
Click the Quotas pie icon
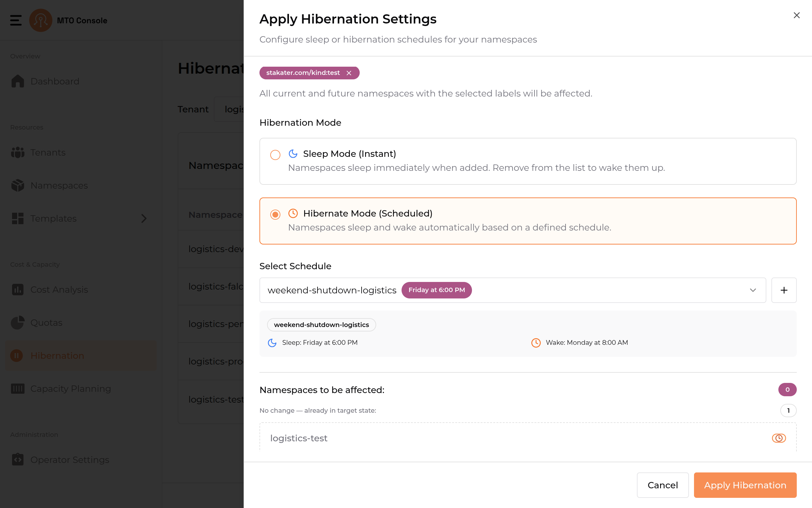coord(17,323)
